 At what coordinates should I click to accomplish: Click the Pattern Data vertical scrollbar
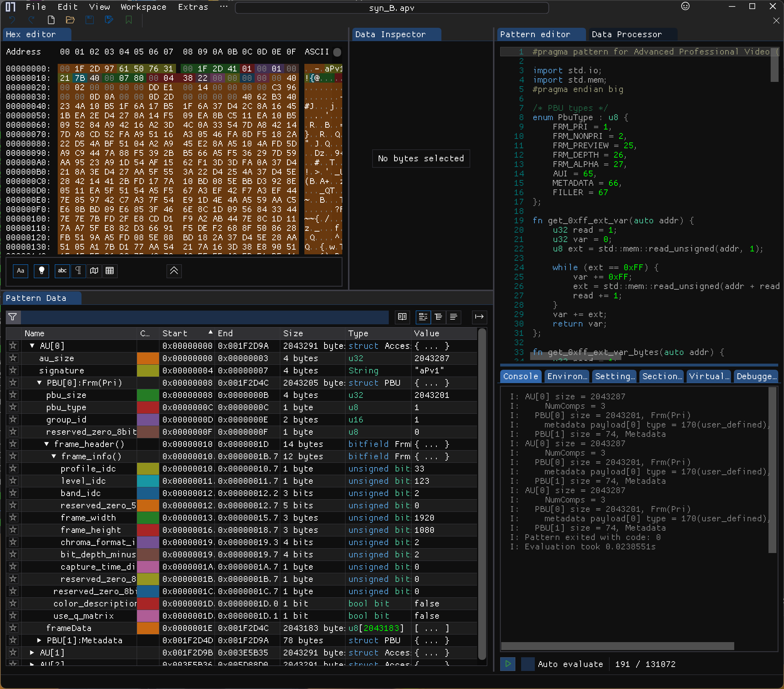tap(482, 495)
